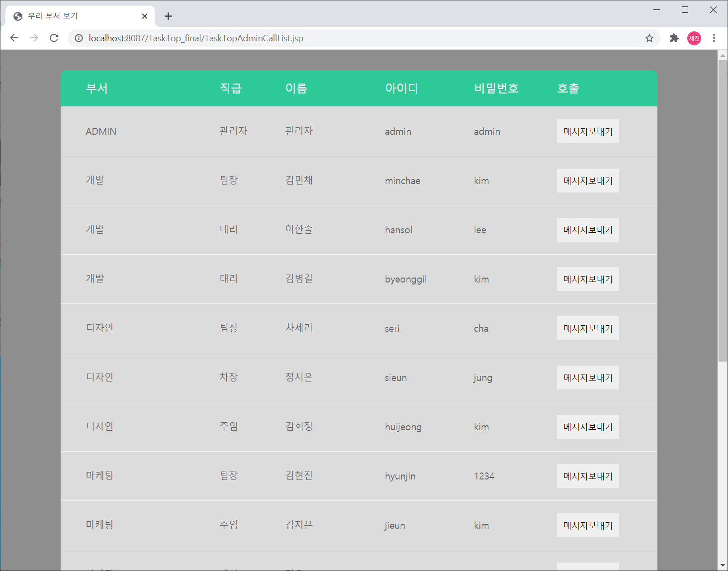Go back to the previous page
Viewport: 728px width, 571px height.
point(14,38)
